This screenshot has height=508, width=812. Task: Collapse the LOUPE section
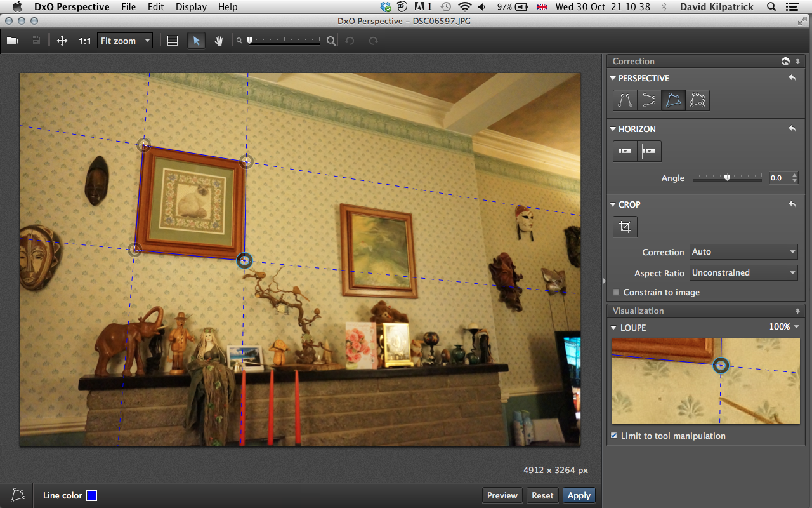613,328
